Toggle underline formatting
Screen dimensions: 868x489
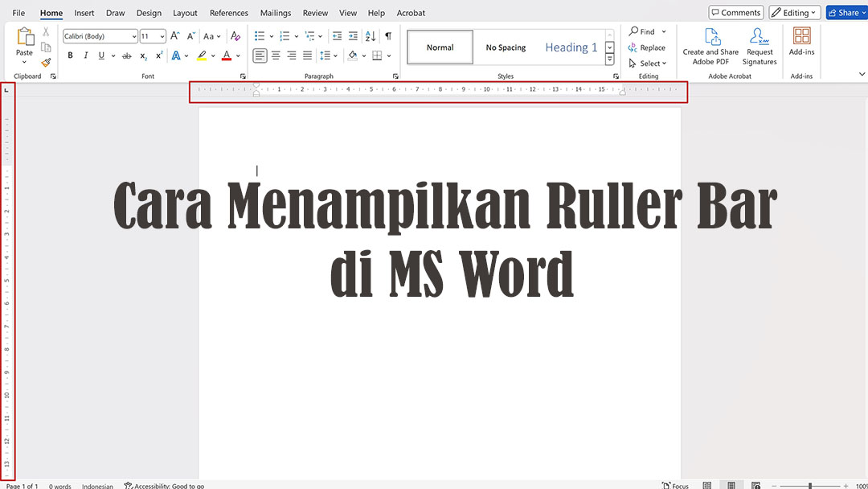[102, 55]
